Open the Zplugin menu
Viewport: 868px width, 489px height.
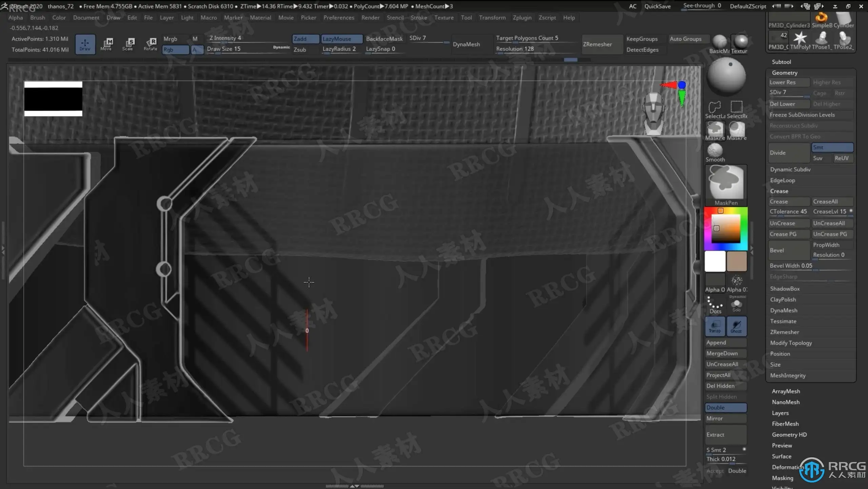click(x=522, y=18)
